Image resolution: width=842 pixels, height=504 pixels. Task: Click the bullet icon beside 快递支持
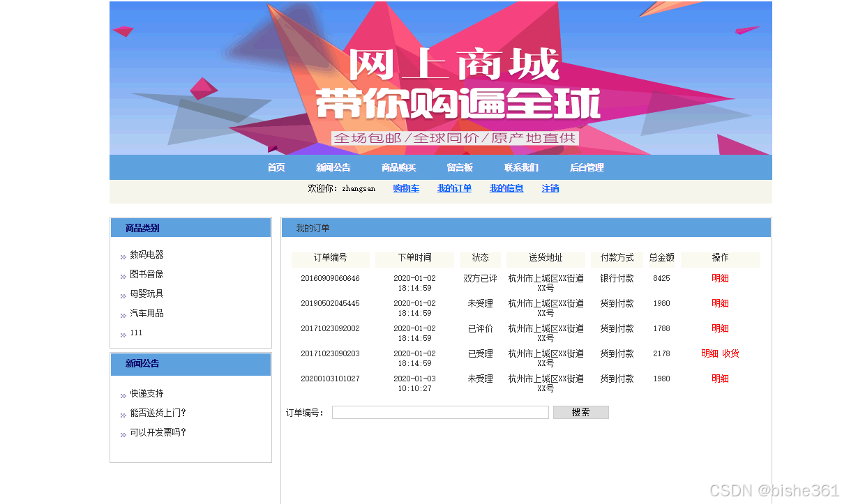click(x=123, y=396)
